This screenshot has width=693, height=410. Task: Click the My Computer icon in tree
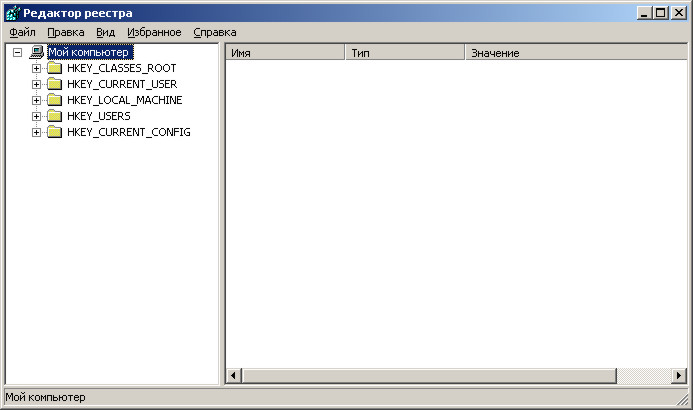(37, 52)
